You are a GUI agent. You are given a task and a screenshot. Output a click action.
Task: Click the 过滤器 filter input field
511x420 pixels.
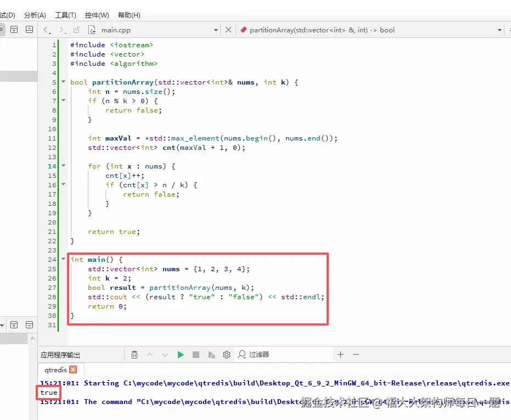(284, 355)
